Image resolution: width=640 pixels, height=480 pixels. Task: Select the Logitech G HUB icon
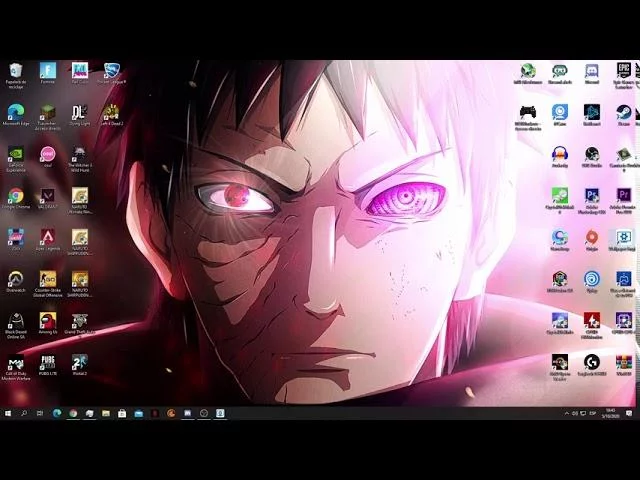click(x=592, y=365)
